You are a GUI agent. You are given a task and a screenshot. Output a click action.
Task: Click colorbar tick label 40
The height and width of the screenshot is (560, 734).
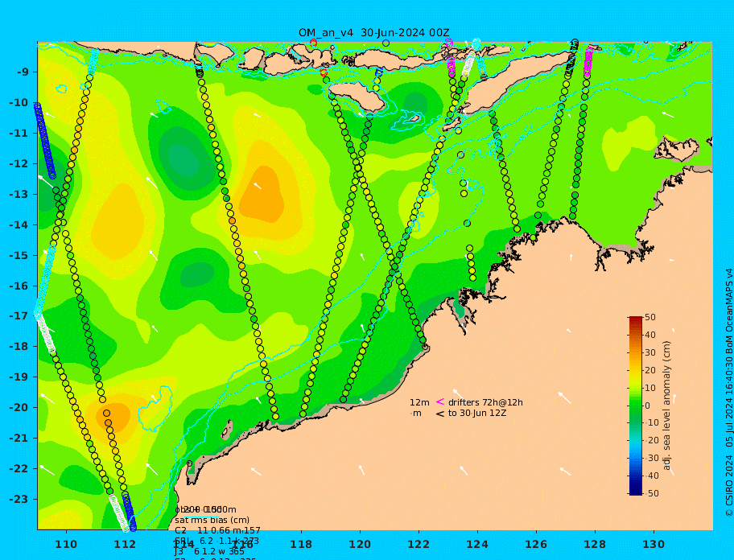point(649,335)
